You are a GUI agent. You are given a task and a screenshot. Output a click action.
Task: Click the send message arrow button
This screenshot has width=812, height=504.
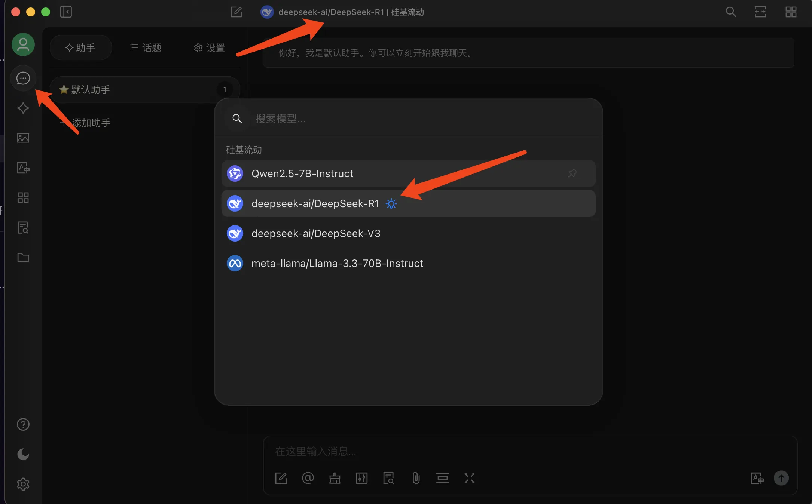[x=781, y=478]
